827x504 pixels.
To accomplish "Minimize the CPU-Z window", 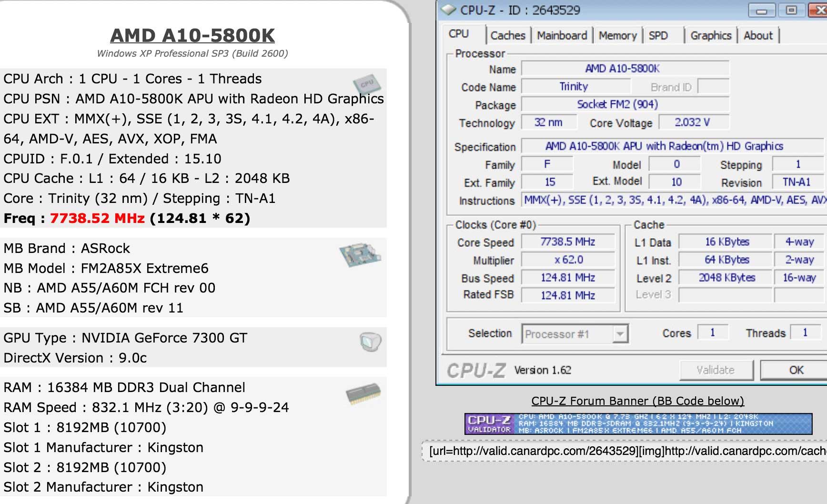I will point(761,10).
